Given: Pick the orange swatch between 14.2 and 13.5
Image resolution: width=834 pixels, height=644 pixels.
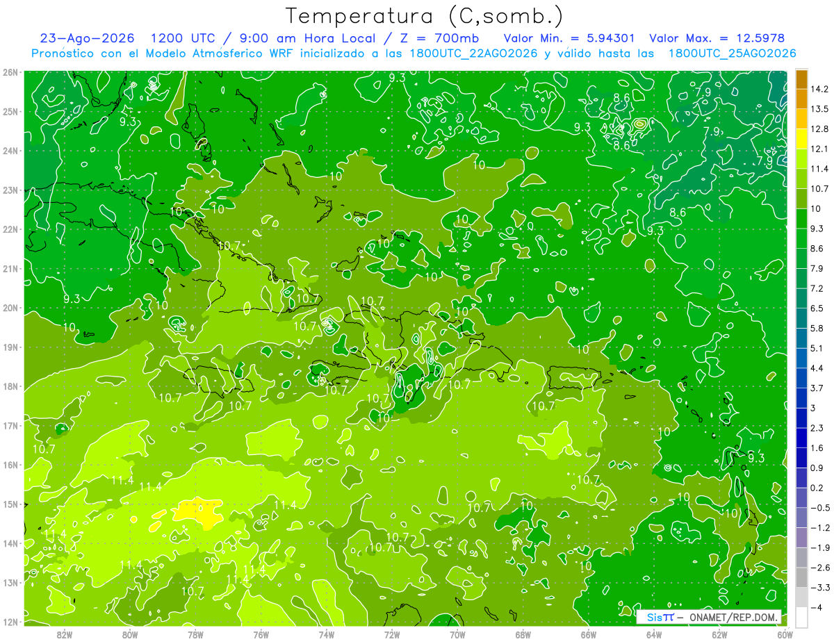Looking at the screenshot, I should 801,99.
